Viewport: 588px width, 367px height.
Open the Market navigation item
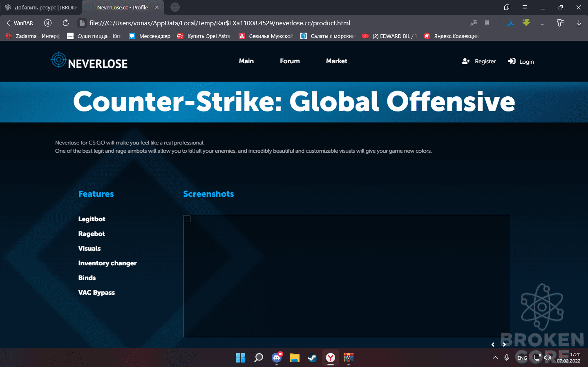tap(337, 61)
